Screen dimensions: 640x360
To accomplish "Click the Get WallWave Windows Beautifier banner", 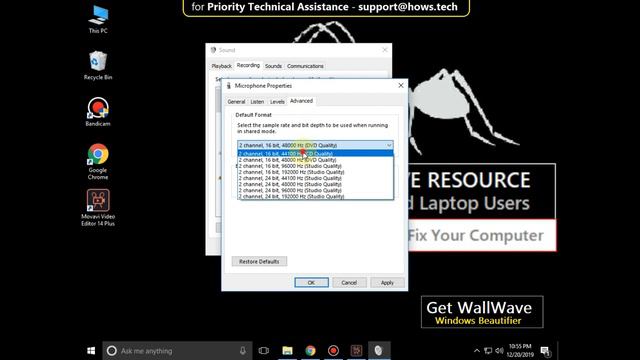I will click(x=482, y=312).
